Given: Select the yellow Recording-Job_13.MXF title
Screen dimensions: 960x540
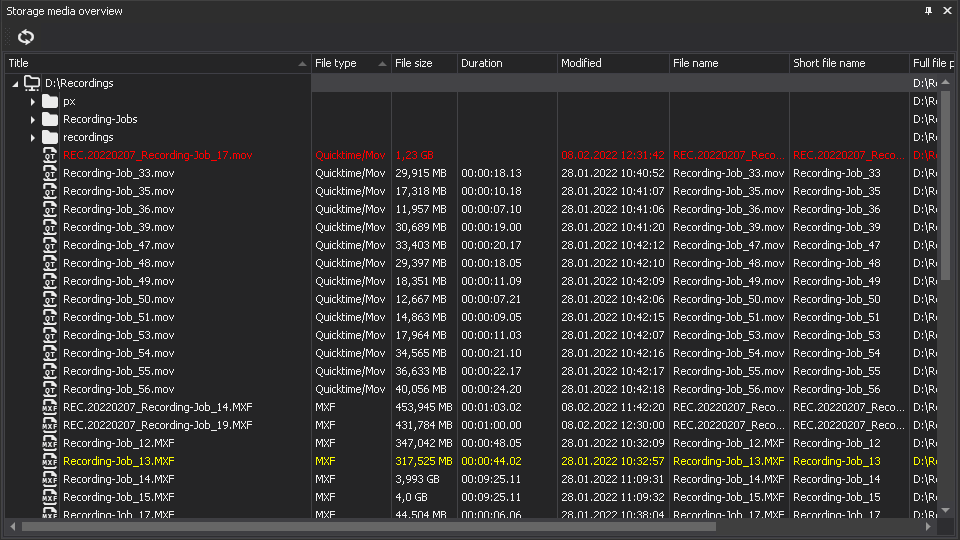Looking at the screenshot, I should pyautogui.click(x=119, y=461).
